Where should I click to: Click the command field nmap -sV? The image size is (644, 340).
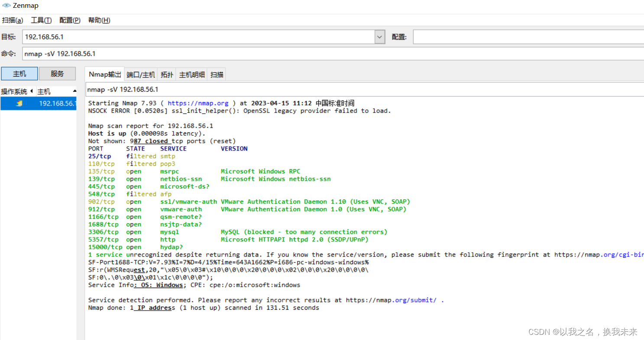[333, 54]
